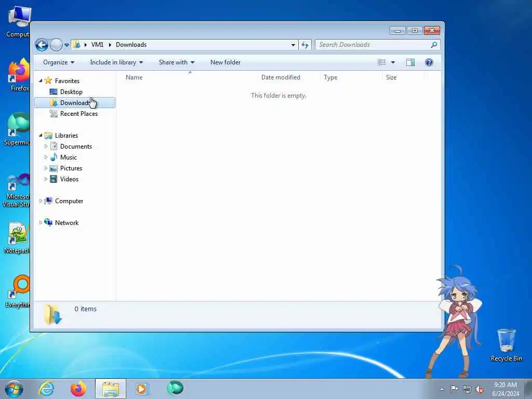
Task: Select Favorites in the navigation pane
Action: pos(67,81)
